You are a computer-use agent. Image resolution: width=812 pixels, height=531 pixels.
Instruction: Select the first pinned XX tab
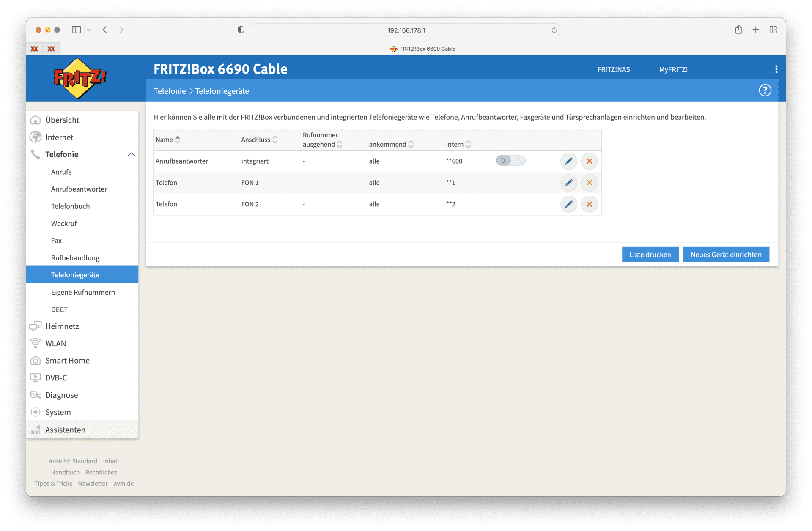pos(34,49)
